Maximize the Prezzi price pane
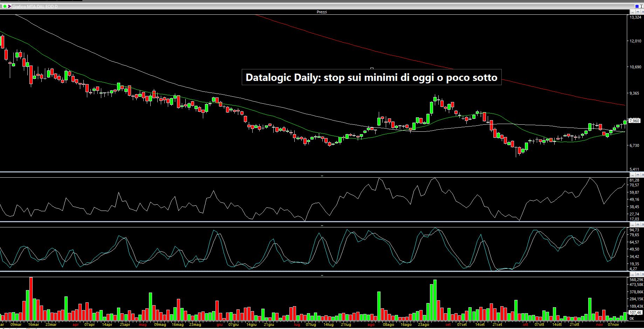This screenshot has height=329, width=644. coord(638,12)
